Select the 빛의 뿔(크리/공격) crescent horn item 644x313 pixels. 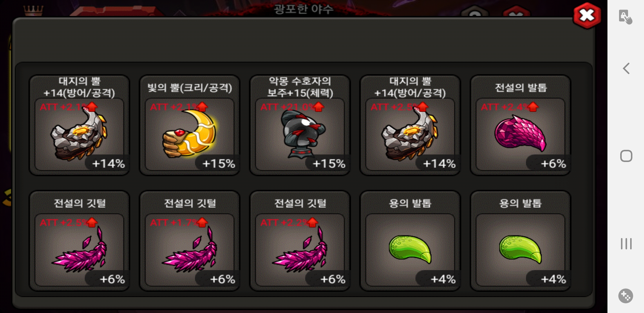point(189,125)
